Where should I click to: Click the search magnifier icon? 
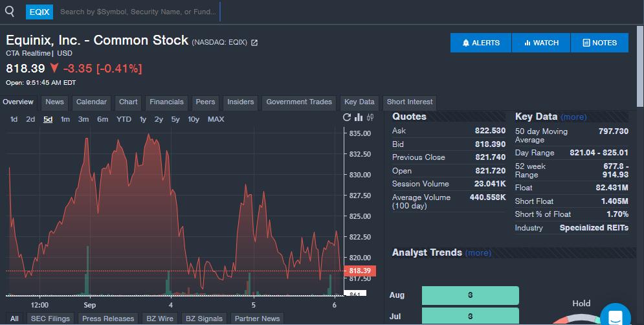[10, 12]
